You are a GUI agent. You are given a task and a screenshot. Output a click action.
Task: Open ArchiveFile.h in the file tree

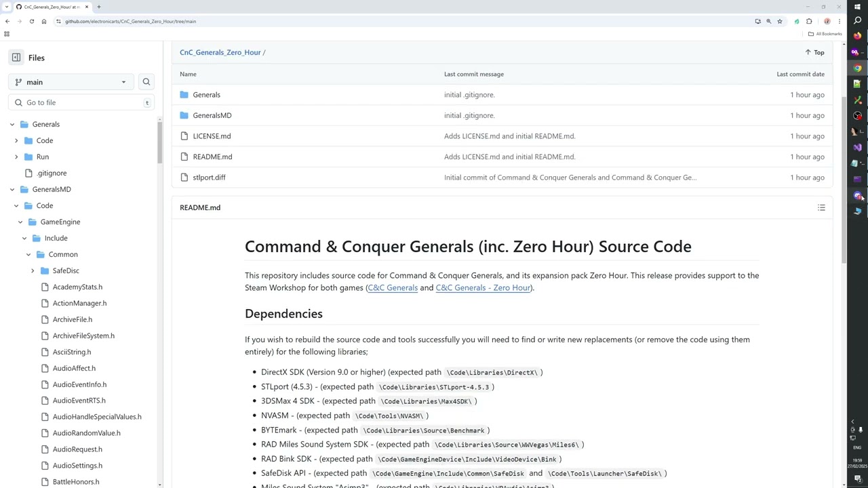pyautogui.click(x=73, y=319)
